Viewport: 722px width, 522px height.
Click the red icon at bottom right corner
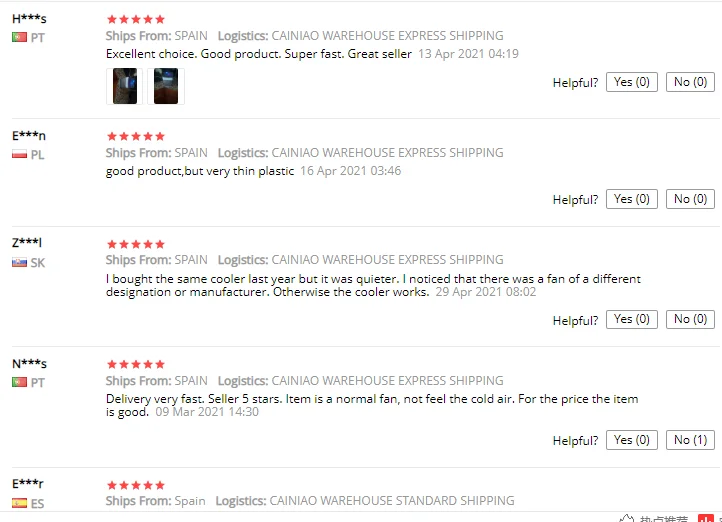705,518
